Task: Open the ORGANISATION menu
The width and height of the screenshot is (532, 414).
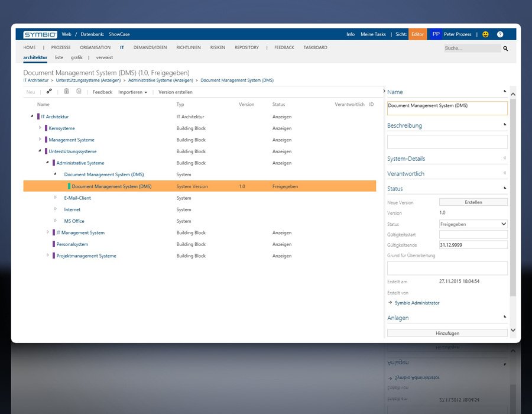Action: (x=95, y=47)
